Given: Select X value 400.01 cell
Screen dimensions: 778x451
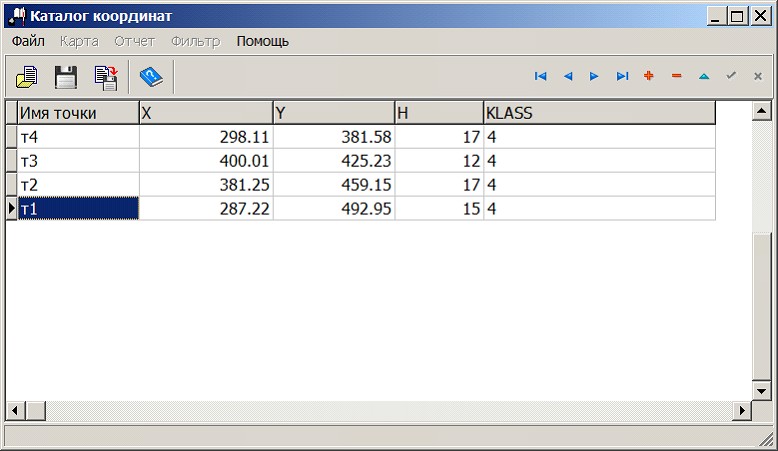Looking at the screenshot, I should point(206,161).
